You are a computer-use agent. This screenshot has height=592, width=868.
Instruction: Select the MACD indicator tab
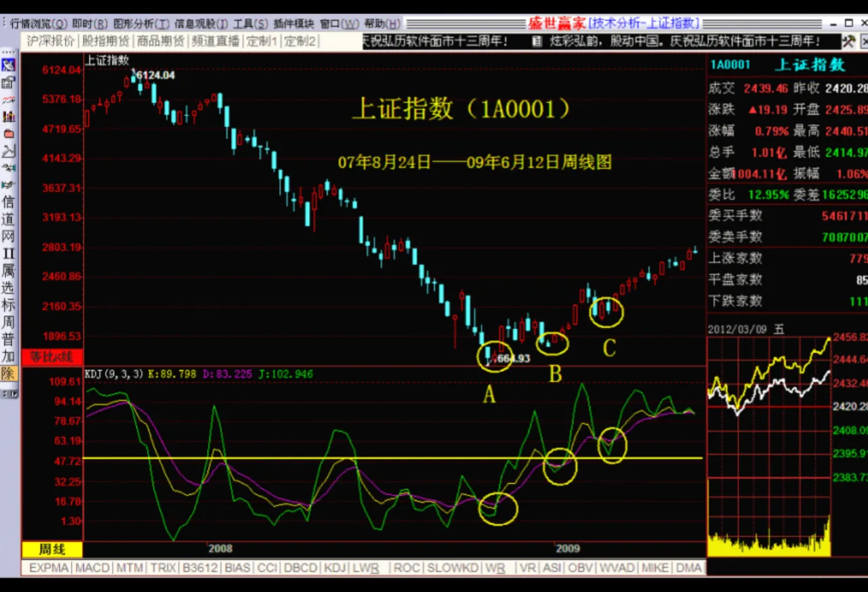click(x=91, y=568)
